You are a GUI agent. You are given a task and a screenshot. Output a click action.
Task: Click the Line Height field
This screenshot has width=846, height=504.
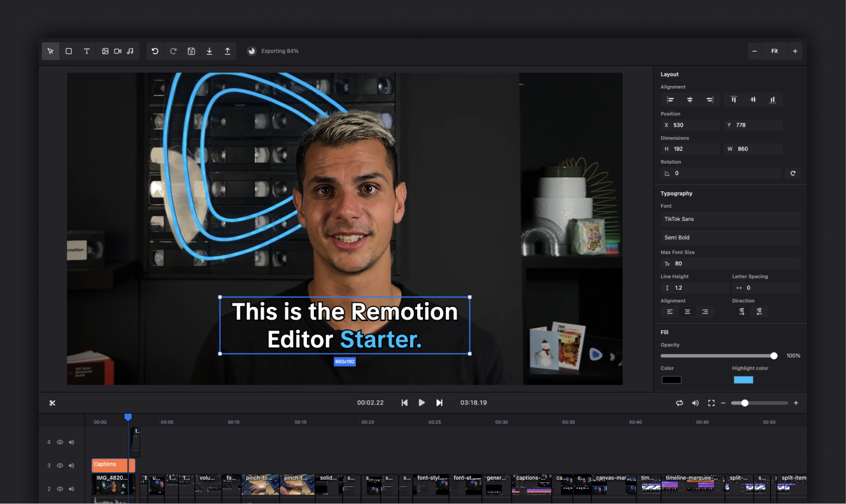click(695, 288)
